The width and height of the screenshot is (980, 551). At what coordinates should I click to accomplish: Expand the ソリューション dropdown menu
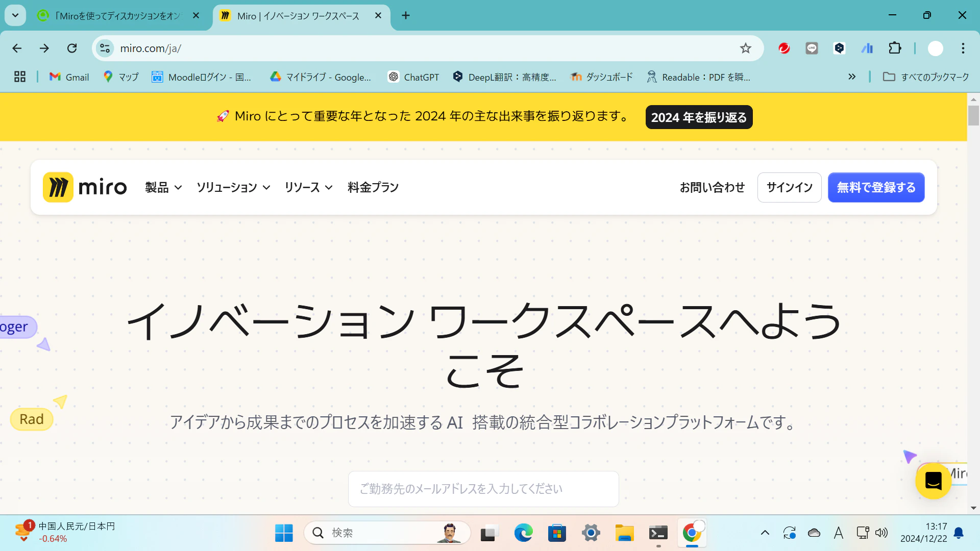point(233,187)
